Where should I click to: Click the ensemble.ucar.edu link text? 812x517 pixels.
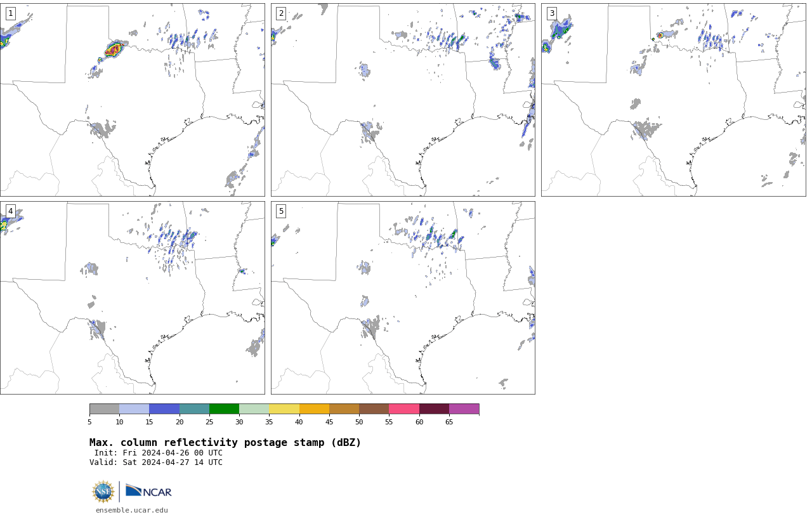pos(132,510)
